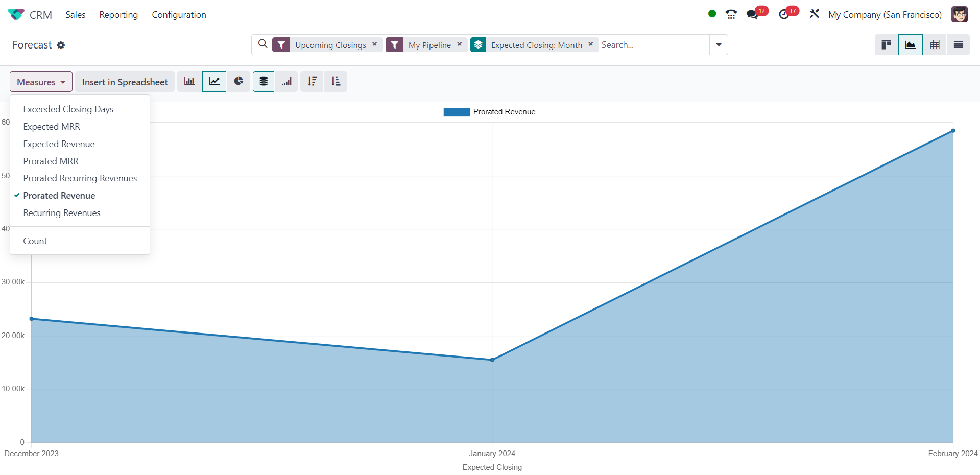
Task: Check the Expected Revenue measure
Action: (x=59, y=144)
